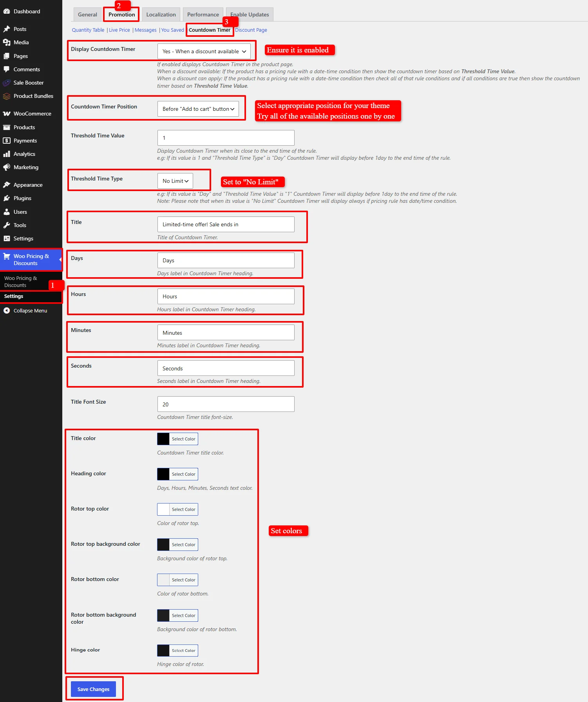
Task: Switch to the Localization tab
Action: pyautogui.click(x=161, y=14)
